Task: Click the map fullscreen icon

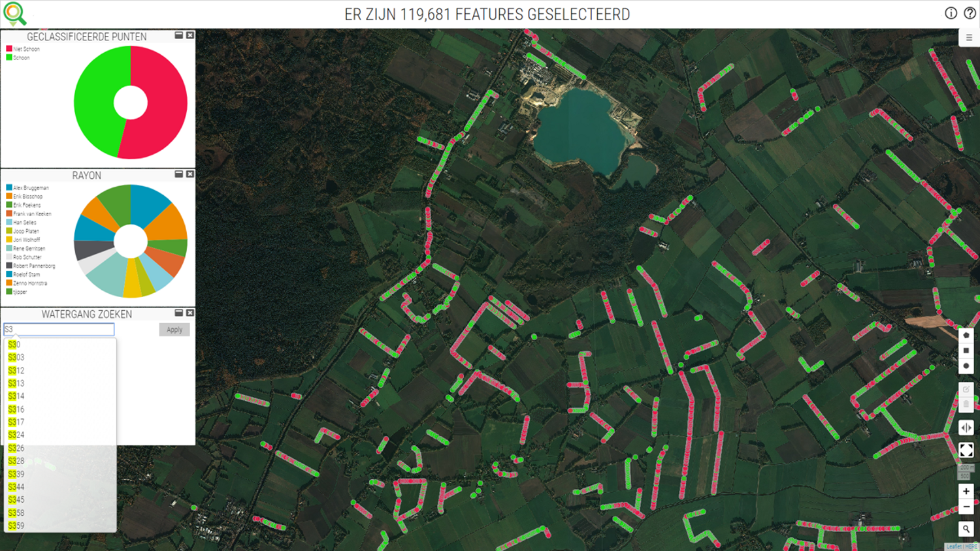Action: 966,450
